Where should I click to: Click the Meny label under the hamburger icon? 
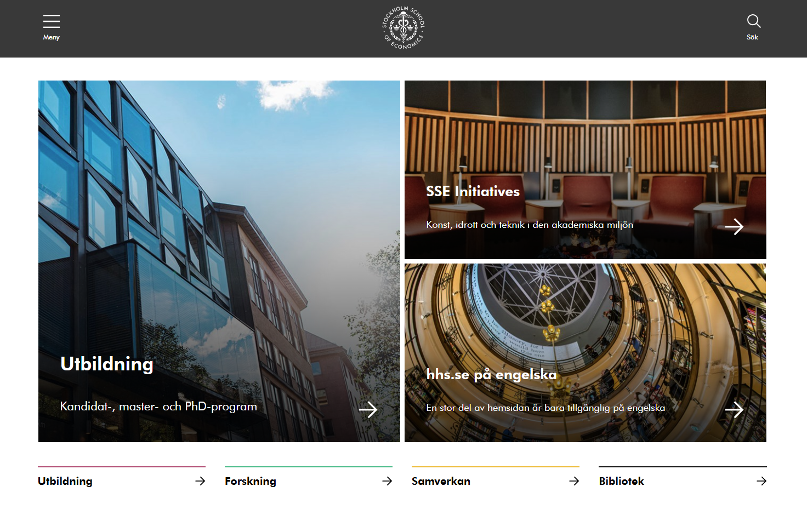52,37
